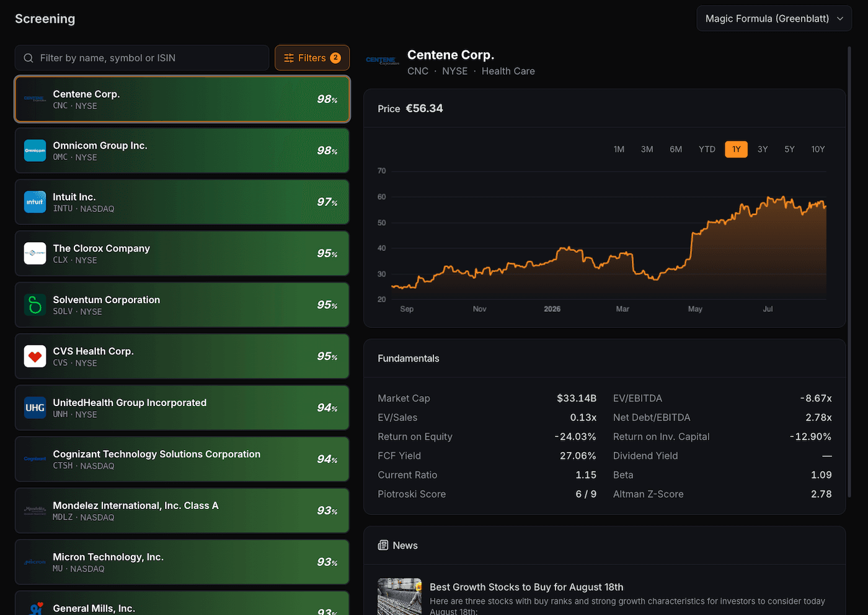Open the Mondelez International row
Image resolution: width=868 pixels, height=615 pixels.
[x=182, y=511]
